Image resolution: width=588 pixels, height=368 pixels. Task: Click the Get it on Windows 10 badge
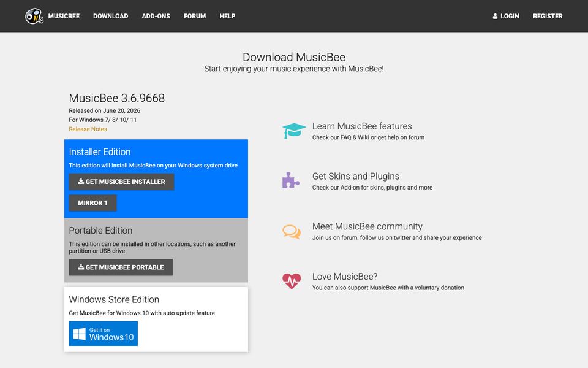point(103,334)
